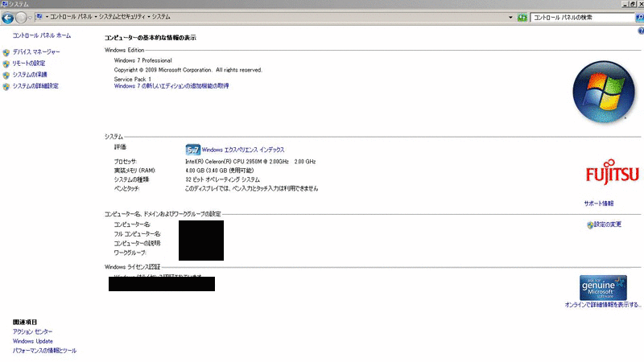This screenshot has height=362, width=644.
Task: Click the computer icon in the address bar
Action: (x=39, y=17)
